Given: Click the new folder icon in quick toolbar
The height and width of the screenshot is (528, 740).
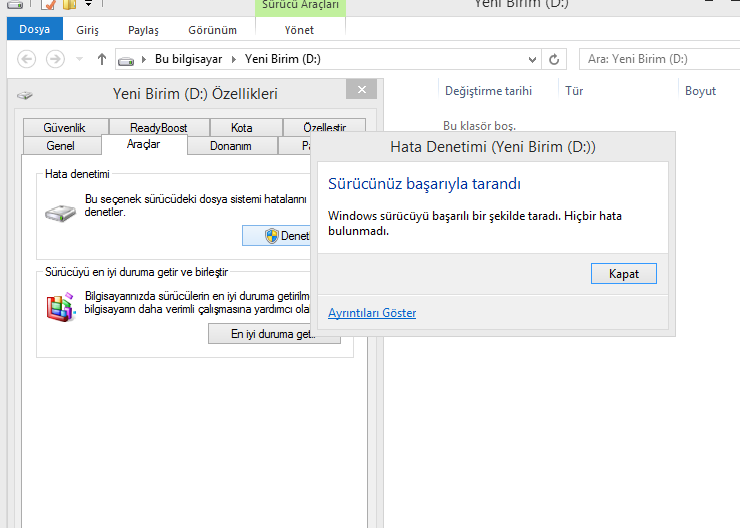Looking at the screenshot, I should coord(69,4).
